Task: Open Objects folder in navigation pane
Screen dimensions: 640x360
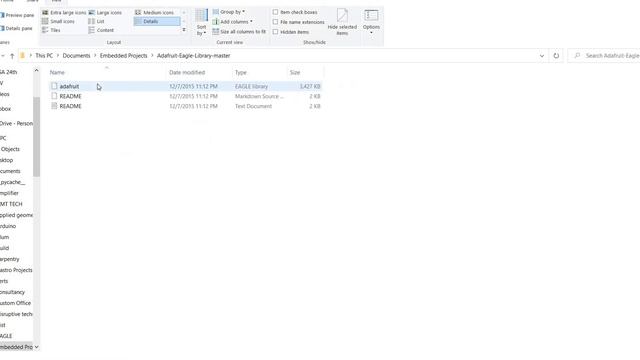Action: (x=10, y=149)
